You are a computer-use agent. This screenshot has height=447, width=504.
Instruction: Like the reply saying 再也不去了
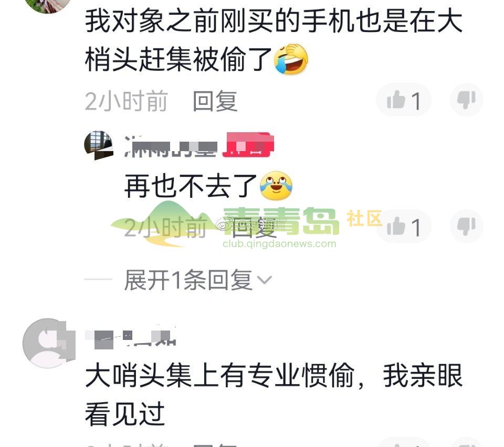[x=404, y=227]
